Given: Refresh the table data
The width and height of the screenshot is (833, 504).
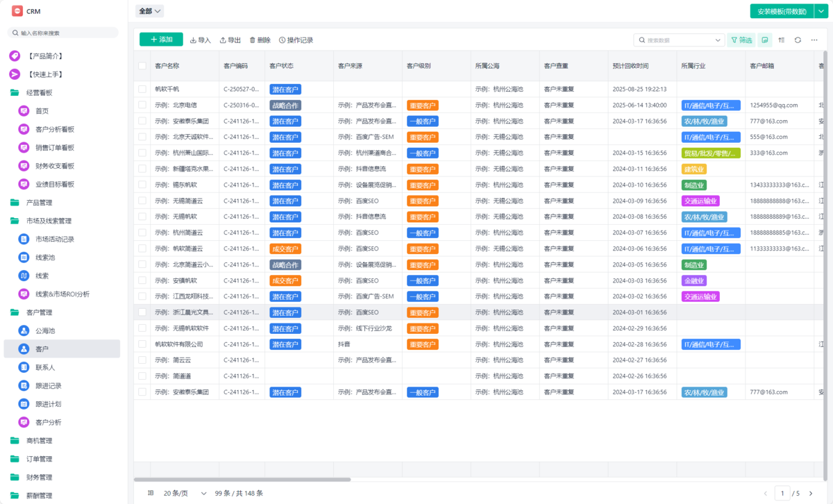Looking at the screenshot, I should (798, 40).
